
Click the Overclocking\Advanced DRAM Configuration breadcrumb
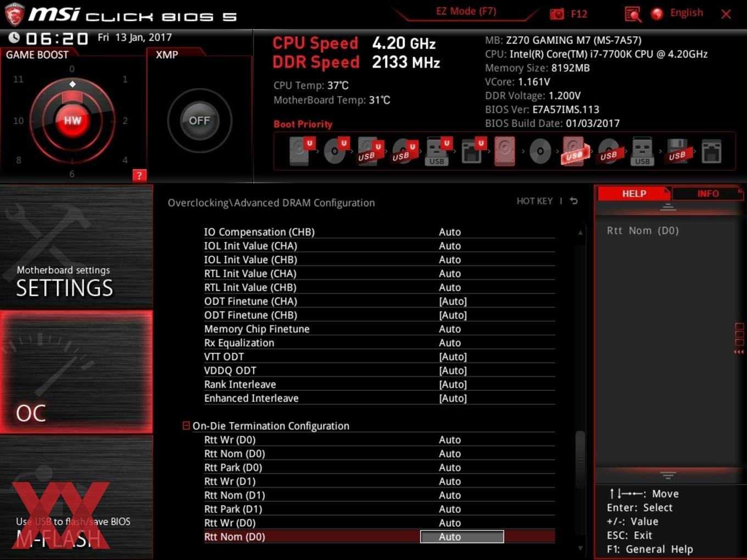coord(271,203)
